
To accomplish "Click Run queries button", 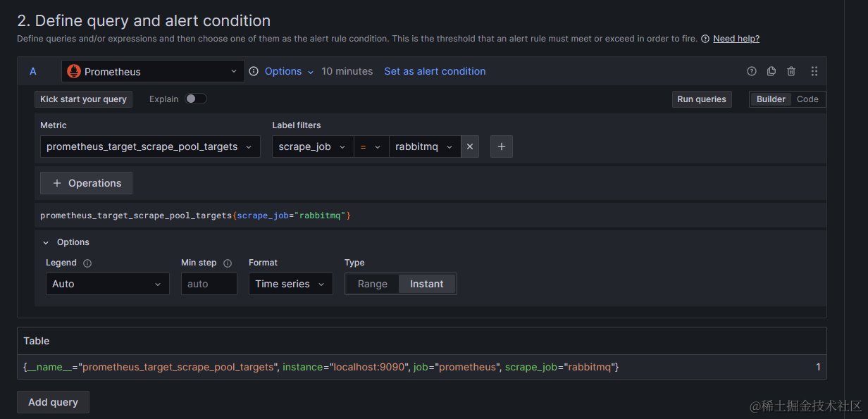I will point(702,99).
